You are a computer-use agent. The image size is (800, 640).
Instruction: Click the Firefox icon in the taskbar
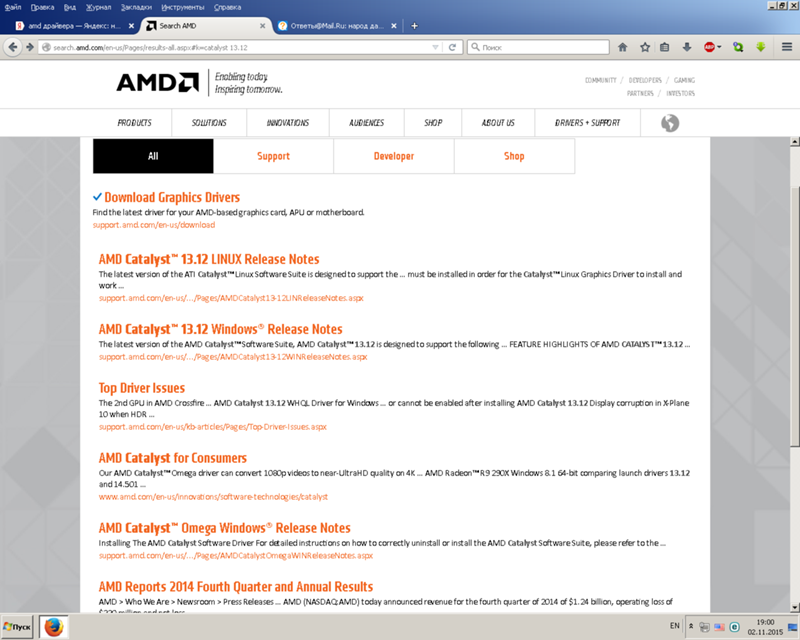tap(54, 627)
